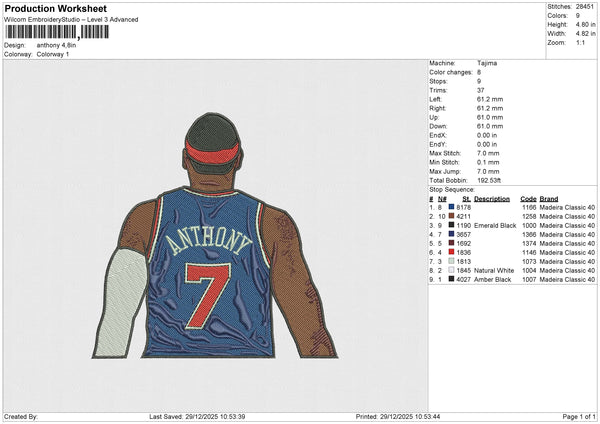The height and width of the screenshot is (424, 600).
Task: Click the brown swatch for thread 1258
Action: point(452,216)
